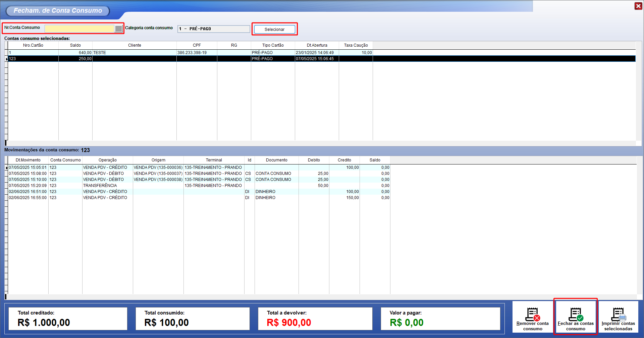Click the Dt.Movimento column header
The height and width of the screenshot is (338, 644).
(28, 160)
